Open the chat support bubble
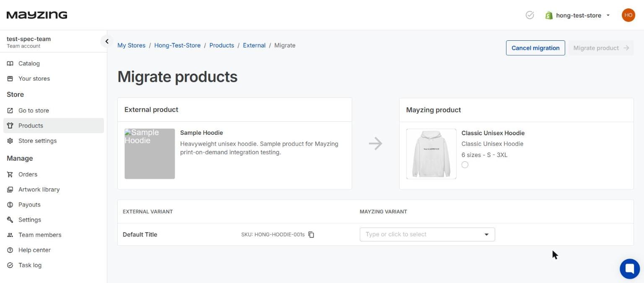 (x=630, y=269)
